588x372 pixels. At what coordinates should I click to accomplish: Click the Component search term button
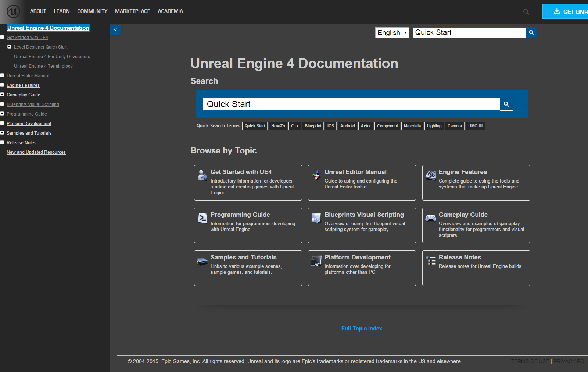click(x=387, y=126)
